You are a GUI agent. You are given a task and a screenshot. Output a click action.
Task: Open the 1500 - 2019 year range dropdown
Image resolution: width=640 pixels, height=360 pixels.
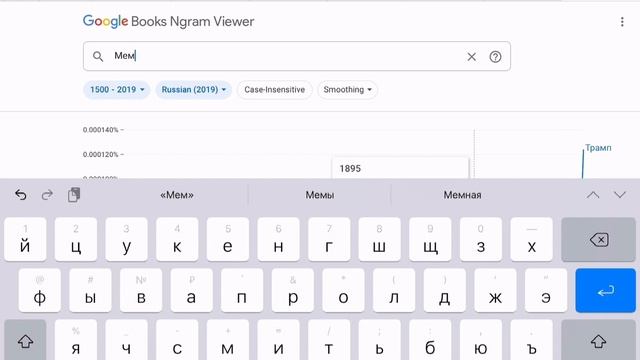click(x=117, y=90)
